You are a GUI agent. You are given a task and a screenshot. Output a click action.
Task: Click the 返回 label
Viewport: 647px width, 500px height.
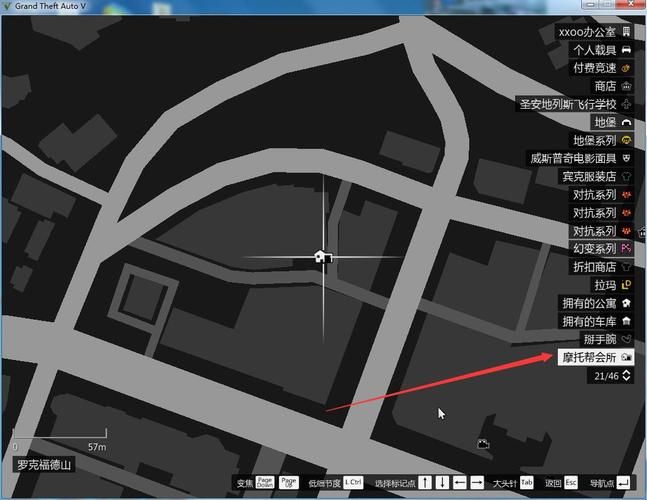click(553, 483)
